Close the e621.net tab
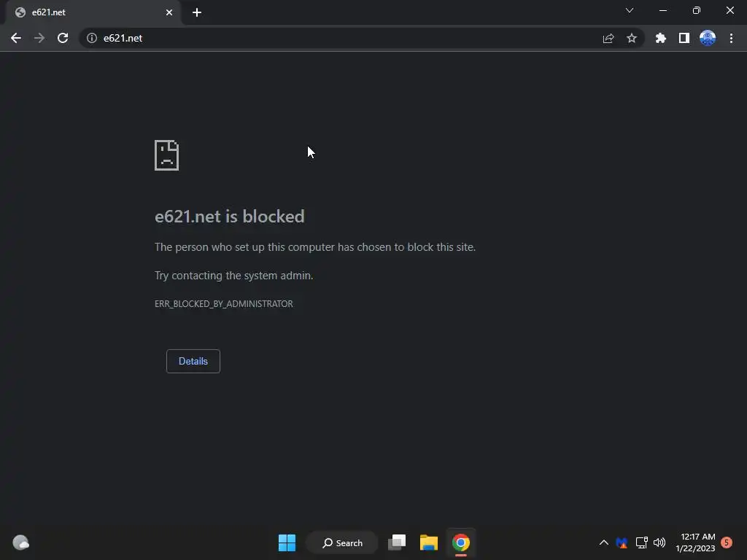 [169, 12]
